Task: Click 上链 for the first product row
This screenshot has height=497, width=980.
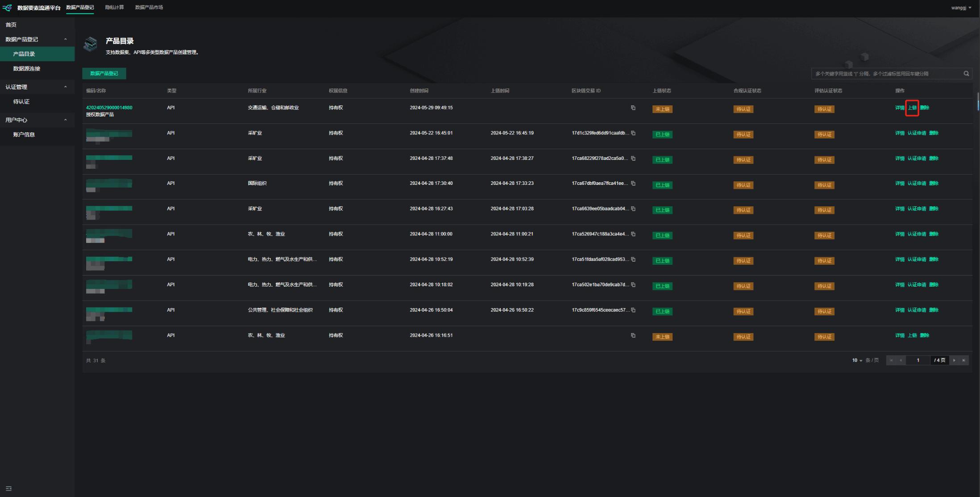Action: (912, 108)
